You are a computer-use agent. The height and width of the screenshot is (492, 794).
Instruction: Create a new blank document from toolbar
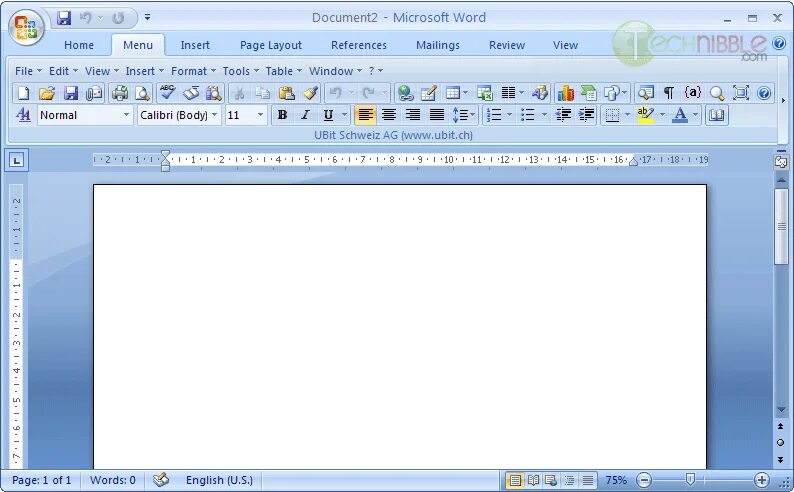(x=23, y=93)
